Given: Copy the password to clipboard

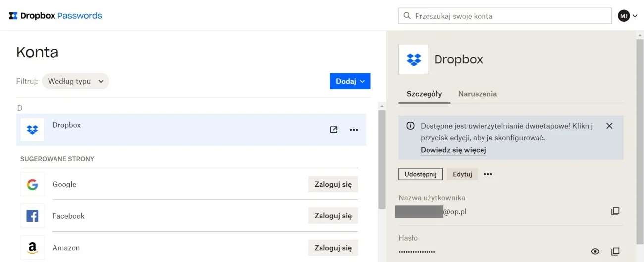Looking at the screenshot, I should (615, 252).
